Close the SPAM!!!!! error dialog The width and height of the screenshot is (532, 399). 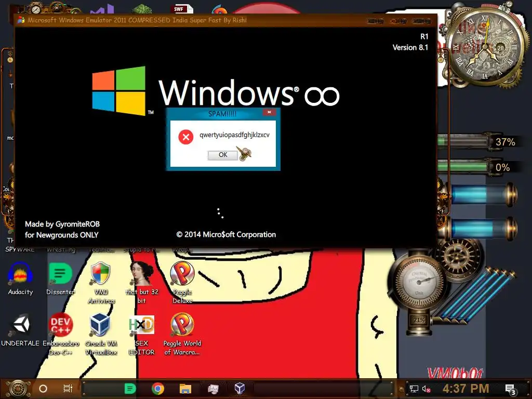click(x=269, y=112)
